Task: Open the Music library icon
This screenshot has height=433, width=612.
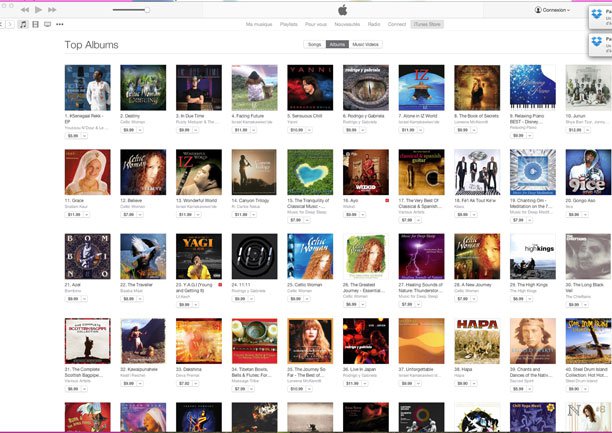Action: pyautogui.click(x=23, y=24)
